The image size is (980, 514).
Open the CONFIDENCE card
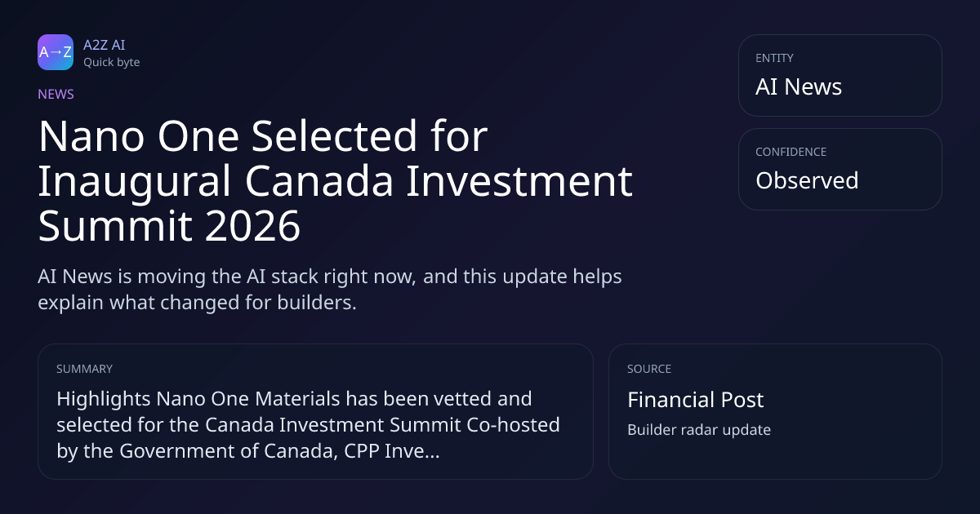pyautogui.click(x=840, y=169)
